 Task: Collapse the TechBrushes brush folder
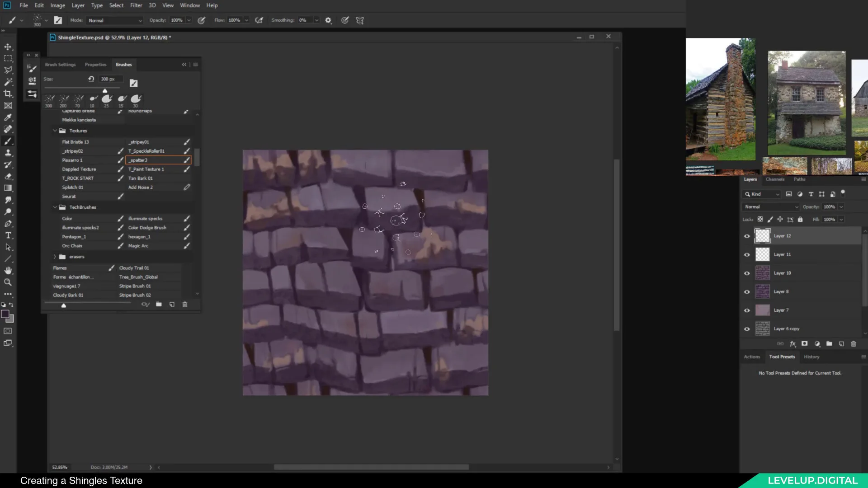[55, 207]
